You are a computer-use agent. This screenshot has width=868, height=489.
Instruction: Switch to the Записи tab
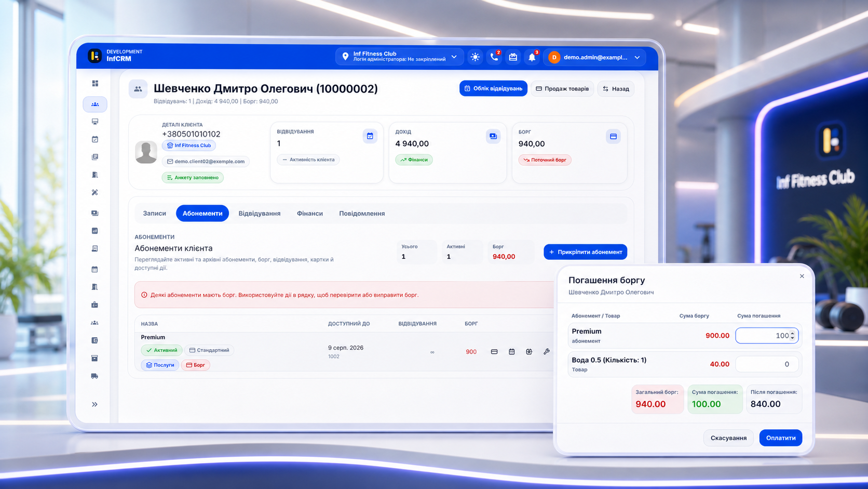click(x=154, y=214)
